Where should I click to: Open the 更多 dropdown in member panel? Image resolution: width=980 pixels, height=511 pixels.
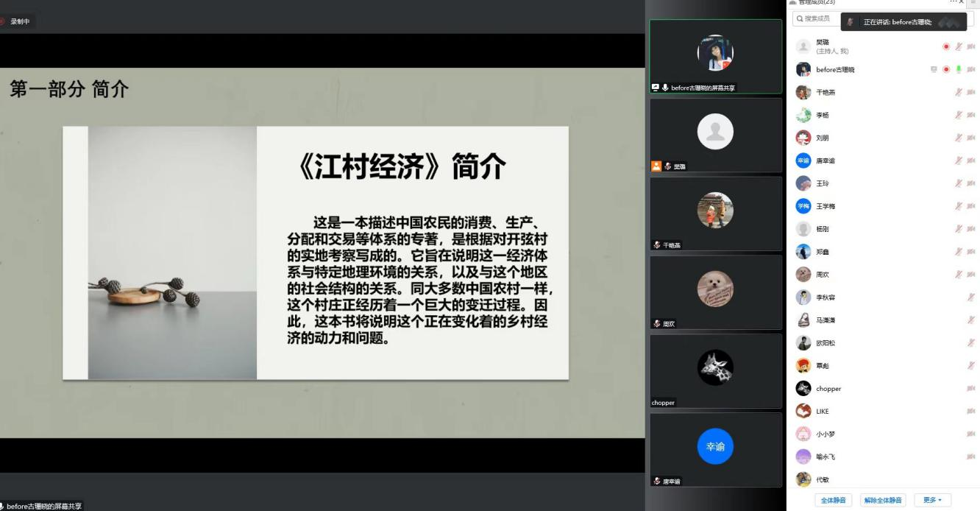[x=932, y=501]
